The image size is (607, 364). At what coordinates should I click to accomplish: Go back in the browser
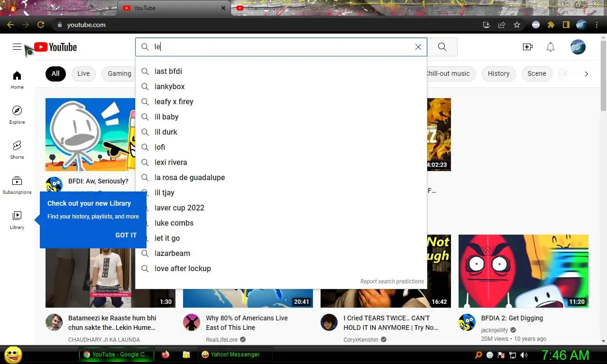pos(10,25)
